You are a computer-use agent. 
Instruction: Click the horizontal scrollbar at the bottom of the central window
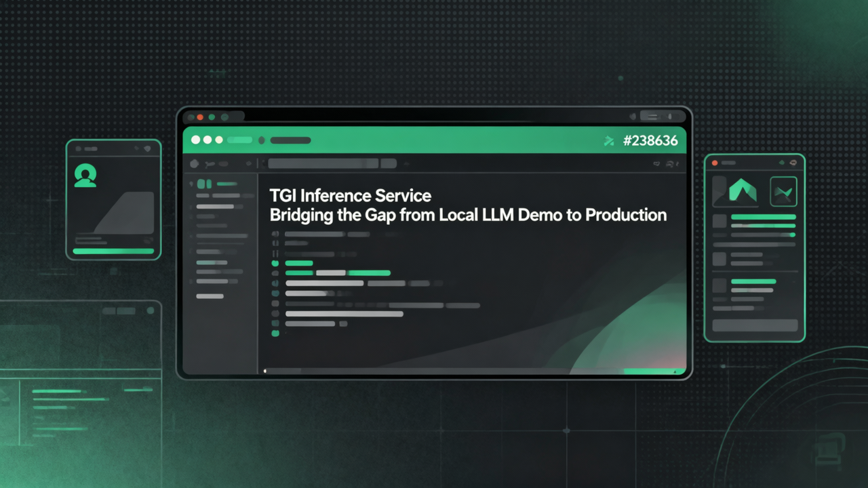473,371
